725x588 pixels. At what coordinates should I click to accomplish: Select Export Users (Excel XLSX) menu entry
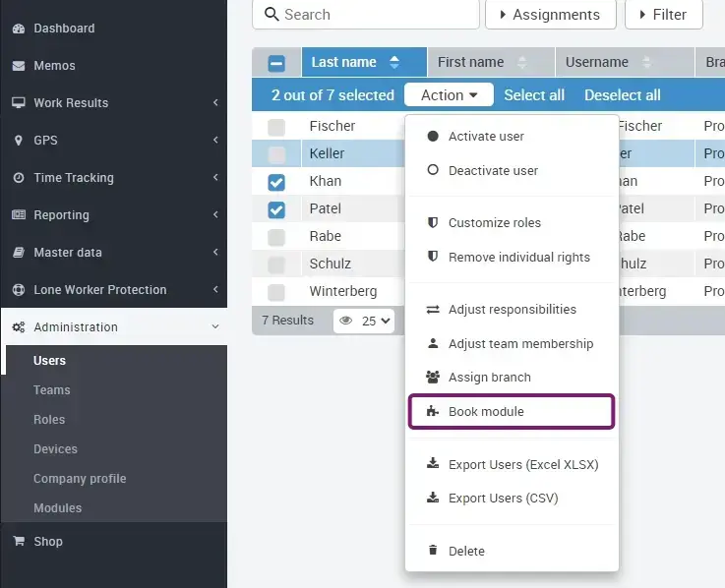click(x=522, y=465)
